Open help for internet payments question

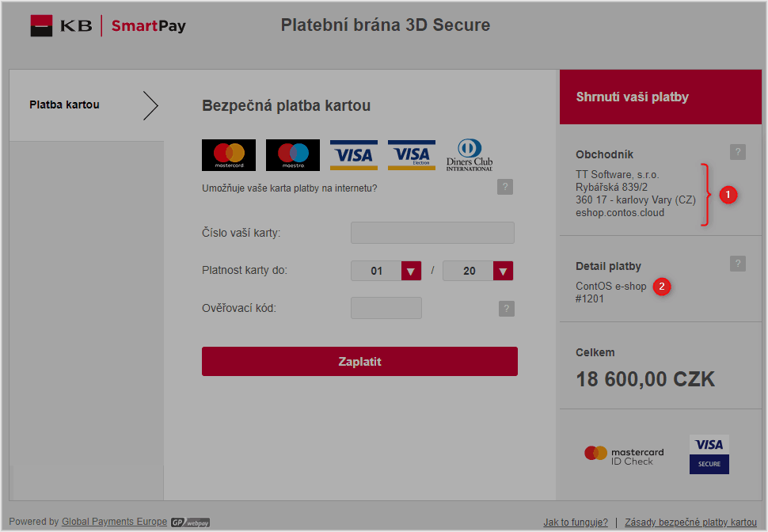505,187
